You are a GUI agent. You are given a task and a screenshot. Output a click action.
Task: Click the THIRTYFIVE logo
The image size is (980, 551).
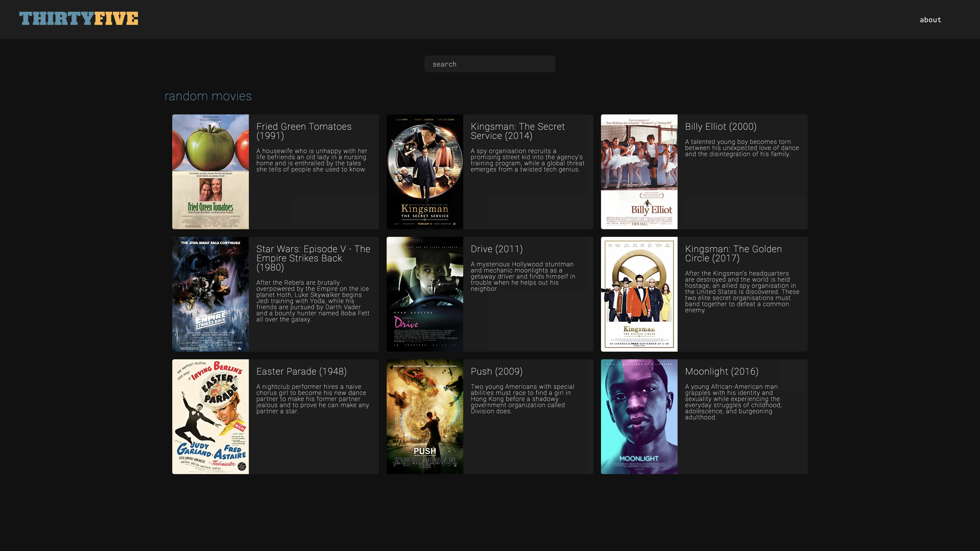[79, 19]
